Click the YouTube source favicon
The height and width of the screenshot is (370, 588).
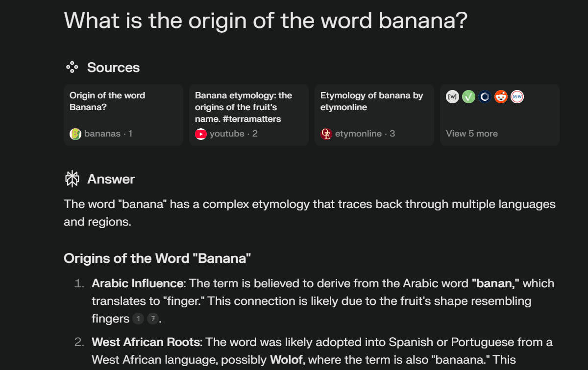coord(201,134)
